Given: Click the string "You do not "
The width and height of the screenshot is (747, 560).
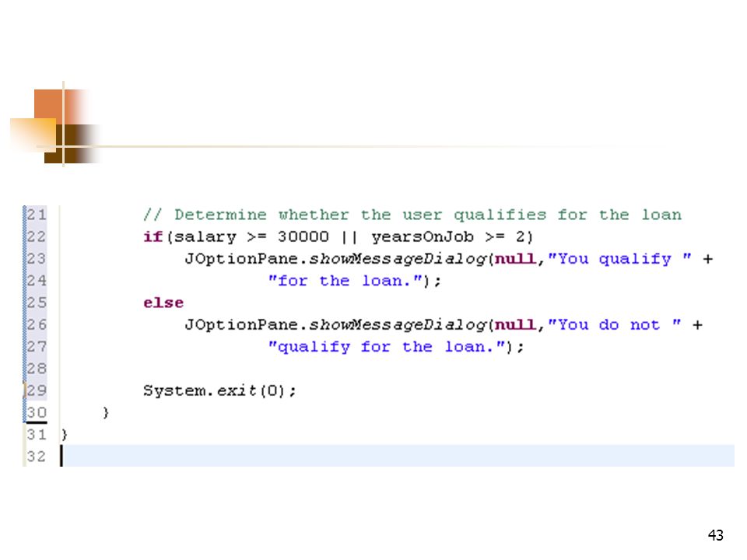Looking at the screenshot, I should pos(614,325).
